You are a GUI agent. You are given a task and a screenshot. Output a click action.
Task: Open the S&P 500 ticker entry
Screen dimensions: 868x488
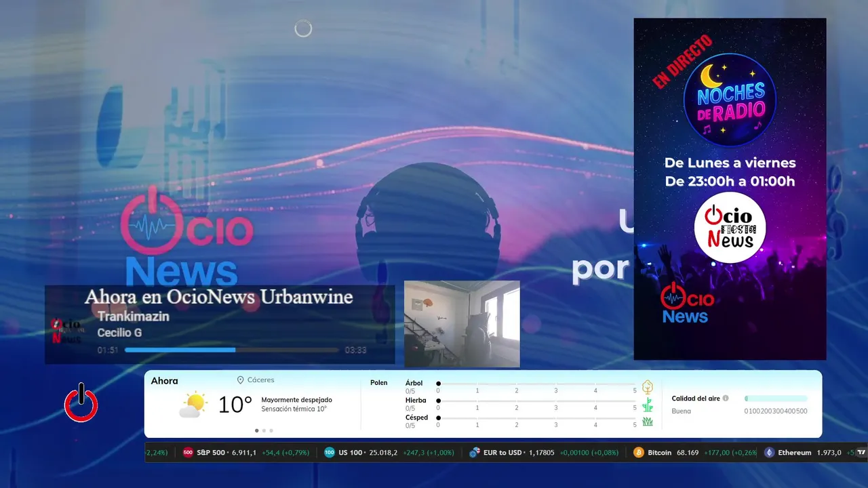pyautogui.click(x=245, y=453)
